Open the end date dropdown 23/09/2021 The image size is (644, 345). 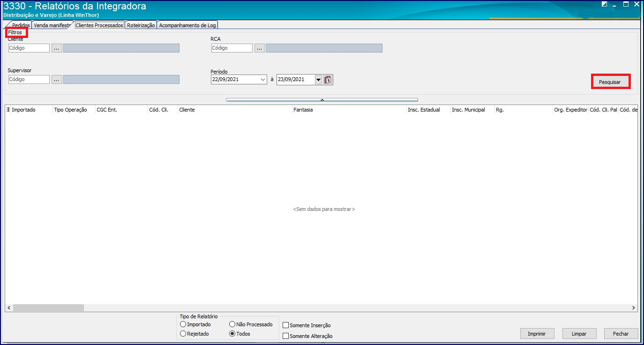coord(319,80)
